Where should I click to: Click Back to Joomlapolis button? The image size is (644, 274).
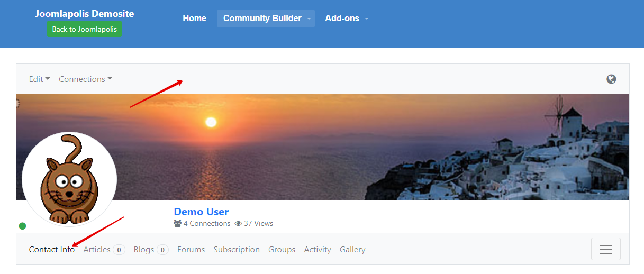(85, 29)
